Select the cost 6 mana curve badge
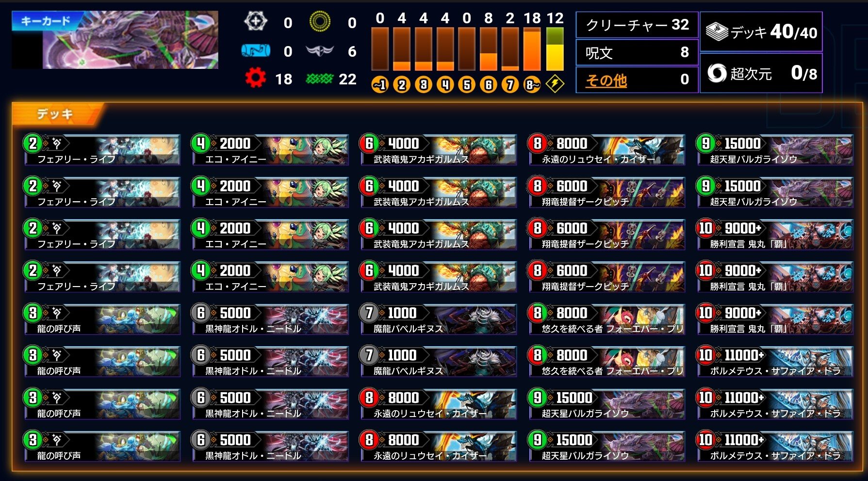Screen dimensions: 868x481 [489, 85]
